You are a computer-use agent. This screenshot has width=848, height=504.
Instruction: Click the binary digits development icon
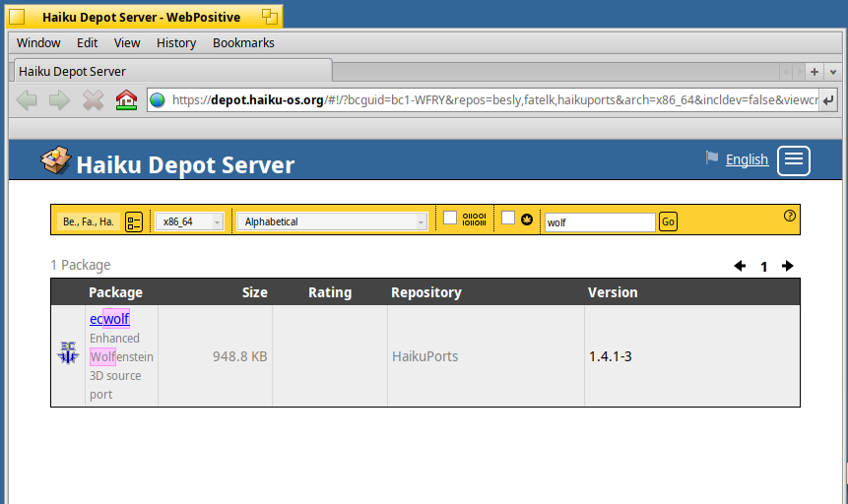pos(475,219)
